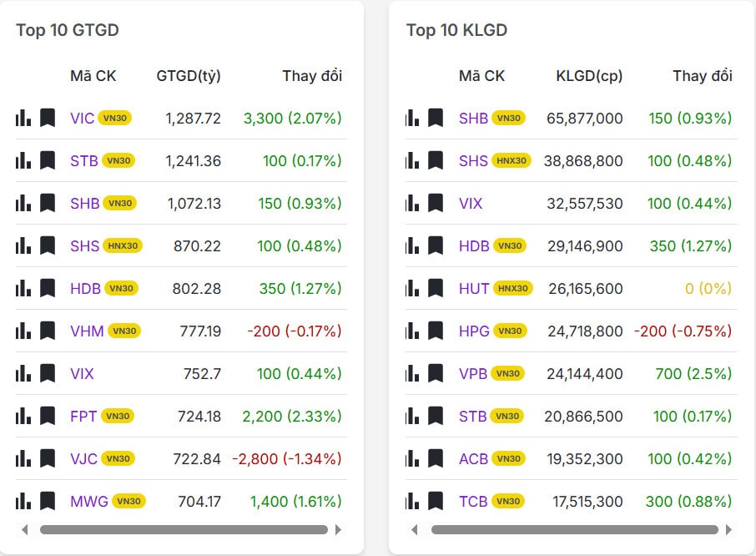Select the chart icon next to VJC
The image size is (756, 556).
click(x=23, y=458)
